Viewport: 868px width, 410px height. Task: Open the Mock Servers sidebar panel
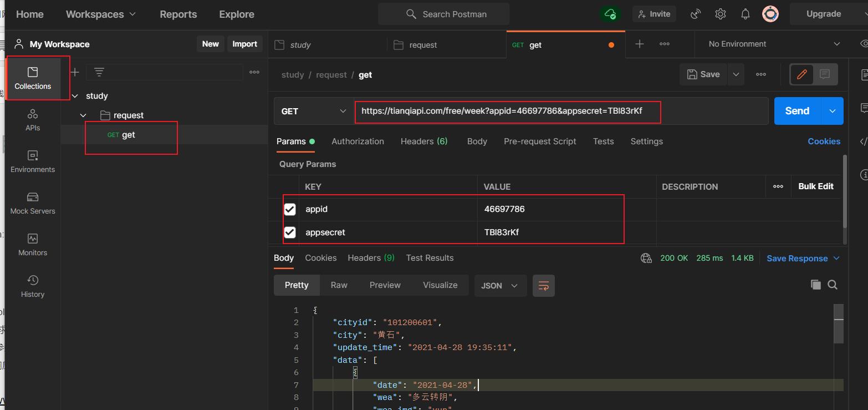(x=33, y=204)
